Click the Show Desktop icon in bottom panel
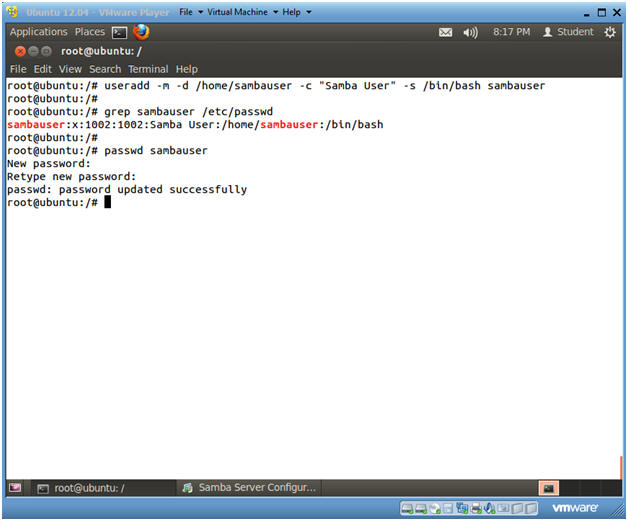This screenshot has width=628, height=521. pyautogui.click(x=15, y=488)
